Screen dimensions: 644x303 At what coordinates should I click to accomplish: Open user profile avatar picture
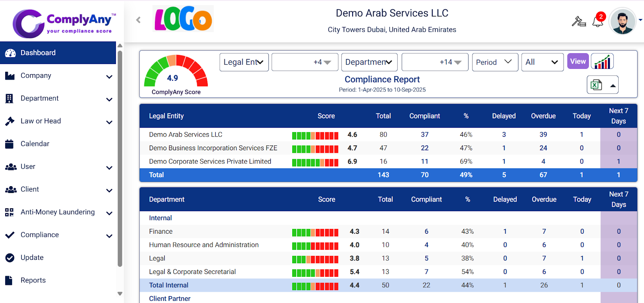(x=622, y=21)
